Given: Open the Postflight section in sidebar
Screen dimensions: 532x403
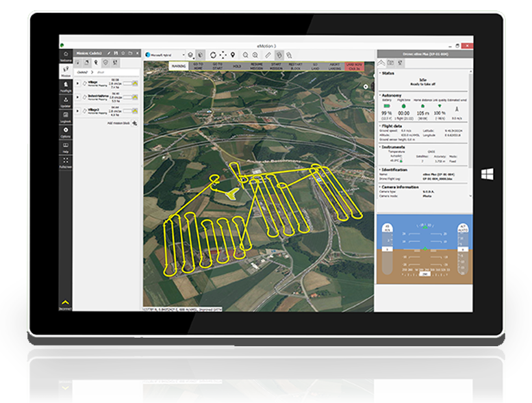Looking at the screenshot, I should pyautogui.click(x=66, y=86).
